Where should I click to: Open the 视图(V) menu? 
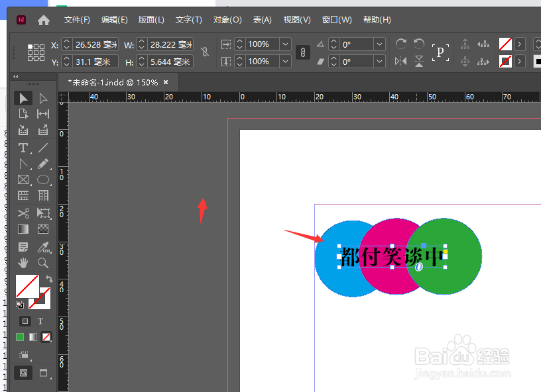(296, 20)
